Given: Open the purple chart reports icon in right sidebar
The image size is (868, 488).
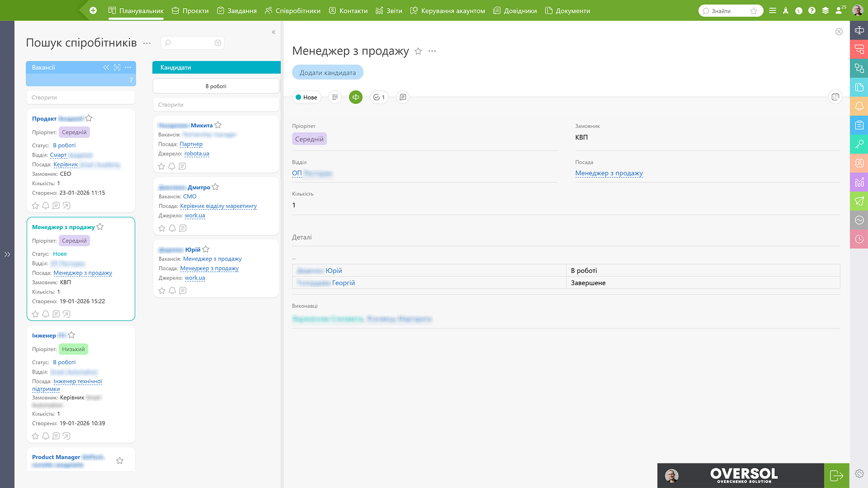Looking at the screenshot, I should tap(859, 182).
